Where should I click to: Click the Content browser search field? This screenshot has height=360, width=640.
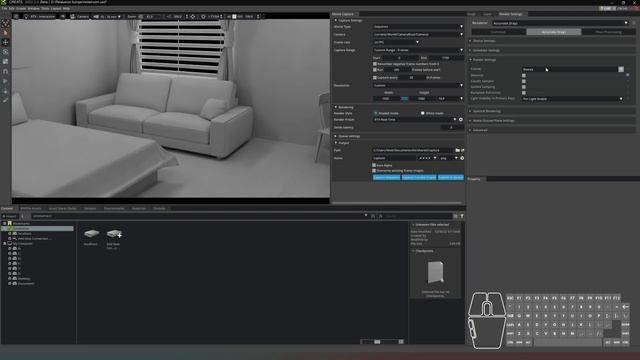click(417, 216)
